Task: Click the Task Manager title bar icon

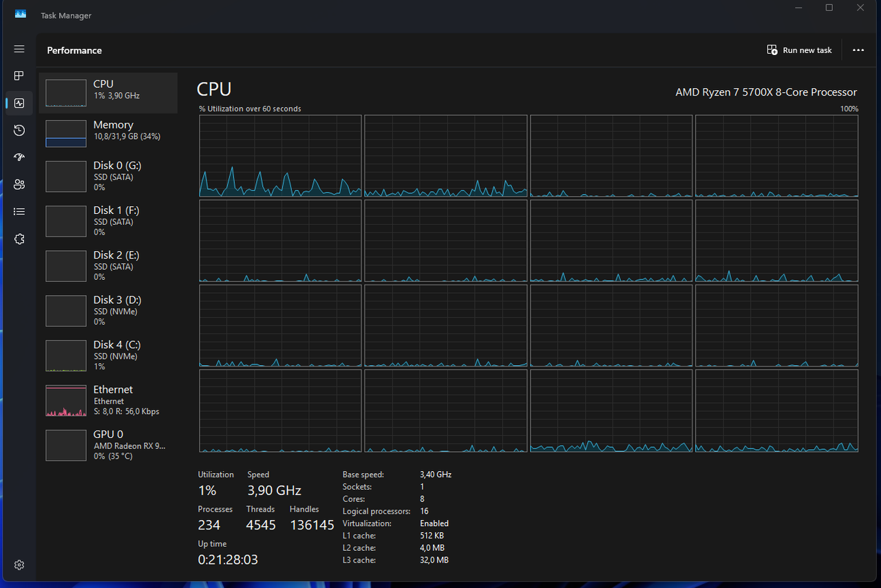Action: (x=21, y=14)
